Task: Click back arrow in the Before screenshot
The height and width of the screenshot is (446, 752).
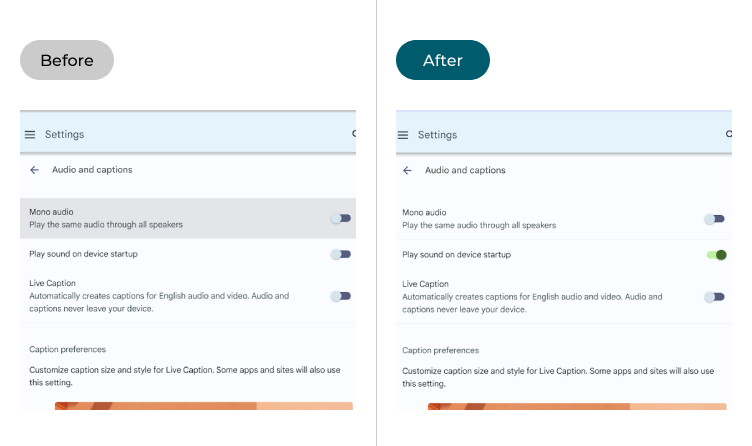Action: coord(35,170)
